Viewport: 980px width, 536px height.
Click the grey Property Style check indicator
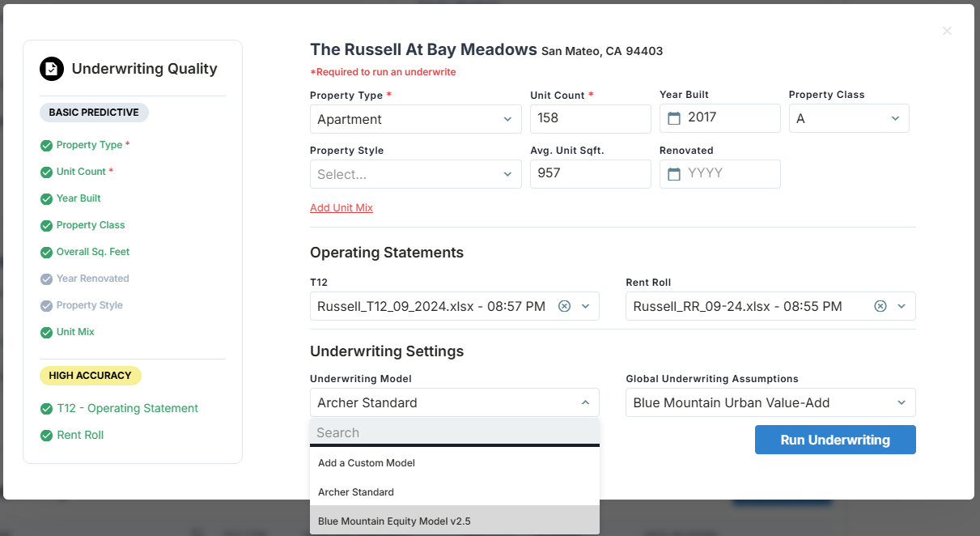(46, 306)
